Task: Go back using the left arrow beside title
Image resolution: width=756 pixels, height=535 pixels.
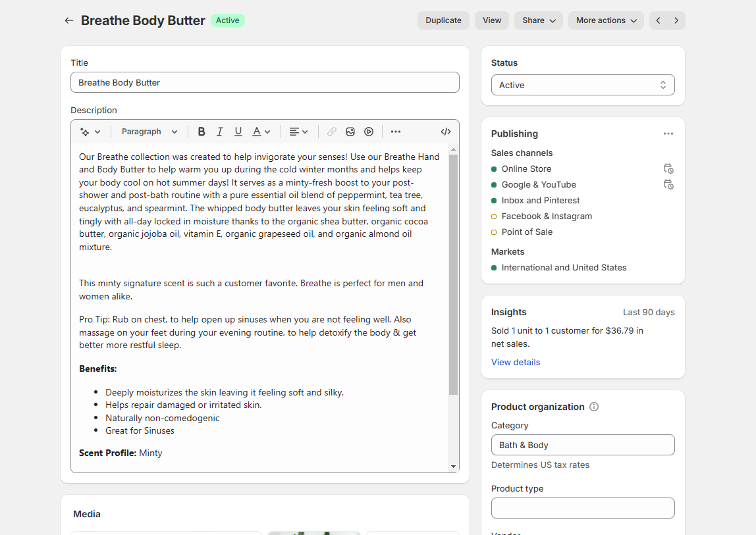Action: pyautogui.click(x=69, y=20)
